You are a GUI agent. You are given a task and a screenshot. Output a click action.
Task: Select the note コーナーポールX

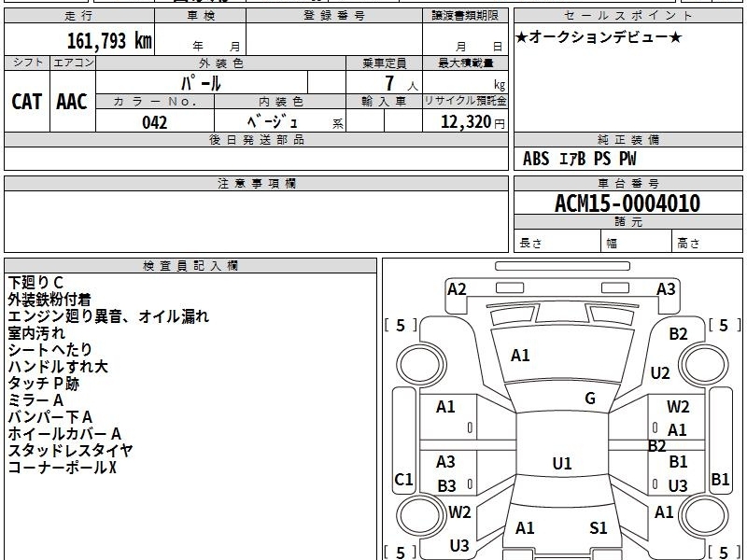click(62, 468)
